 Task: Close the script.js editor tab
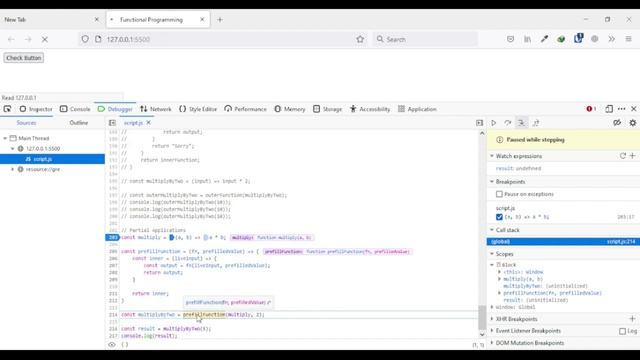[149, 122]
